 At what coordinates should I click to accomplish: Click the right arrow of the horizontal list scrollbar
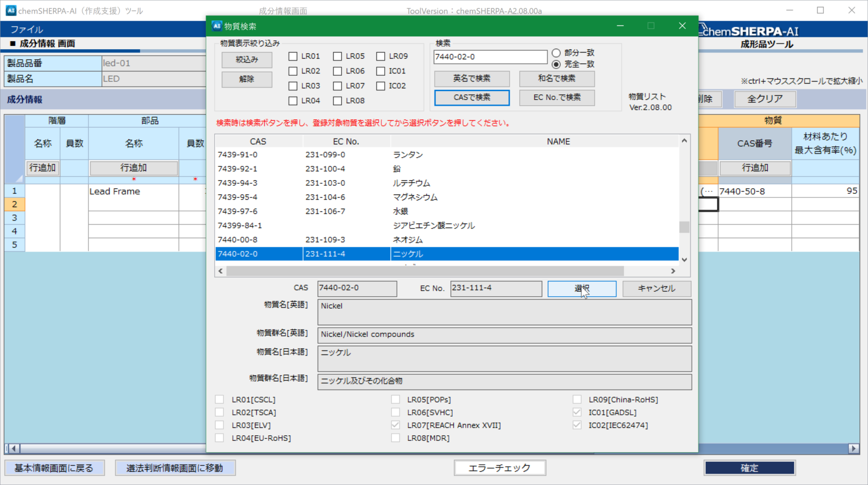coord(673,271)
